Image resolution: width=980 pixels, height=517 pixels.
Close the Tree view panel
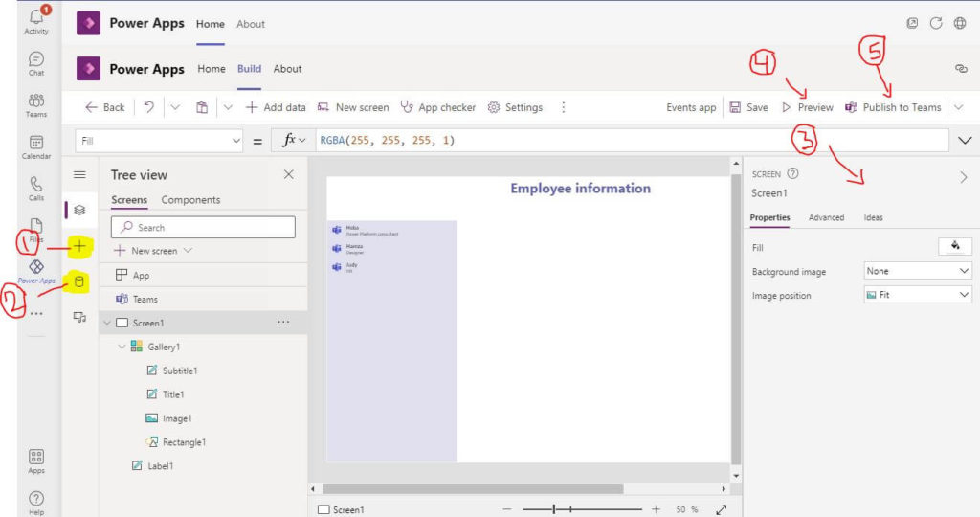click(x=289, y=174)
